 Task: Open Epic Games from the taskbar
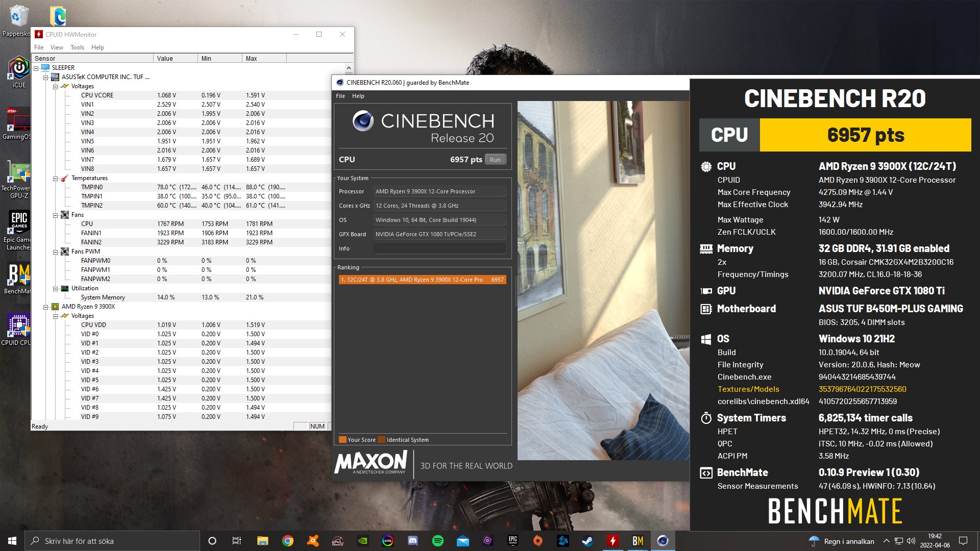point(513,541)
